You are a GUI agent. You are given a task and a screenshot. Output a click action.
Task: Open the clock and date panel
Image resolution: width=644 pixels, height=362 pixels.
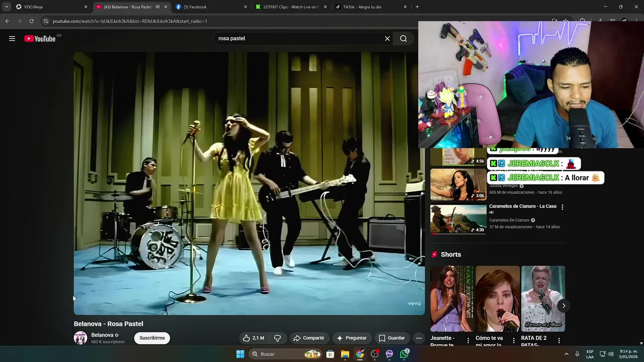pos(628,354)
